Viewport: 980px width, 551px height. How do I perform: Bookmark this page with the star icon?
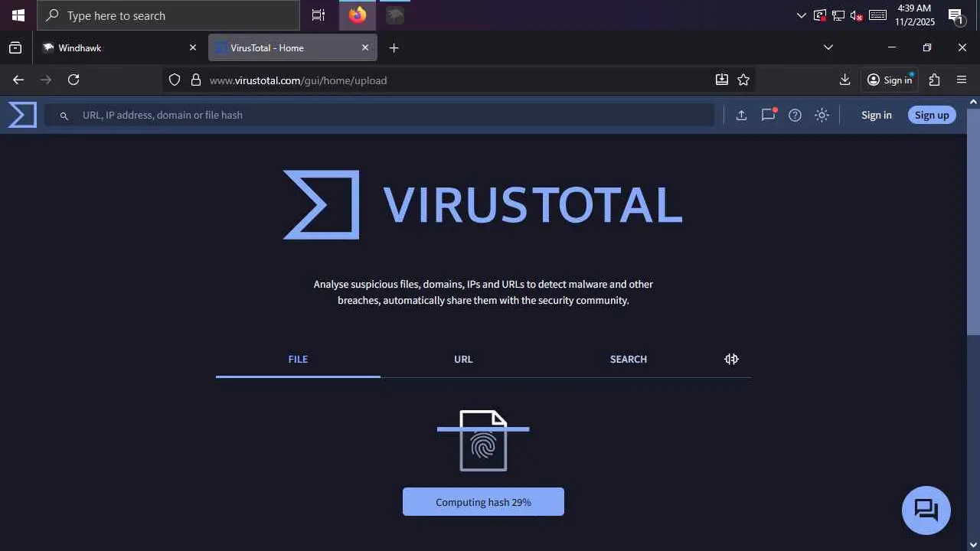click(x=743, y=80)
